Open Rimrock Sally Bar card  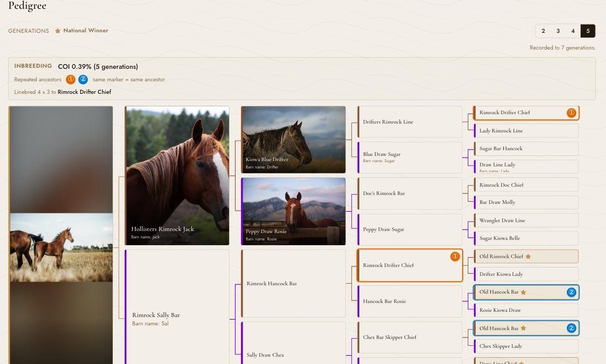point(177,307)
